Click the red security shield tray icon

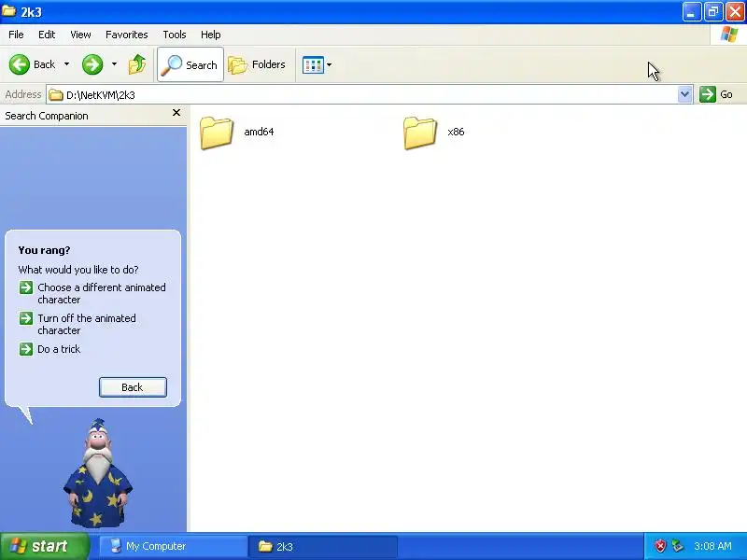coord(660,546)
